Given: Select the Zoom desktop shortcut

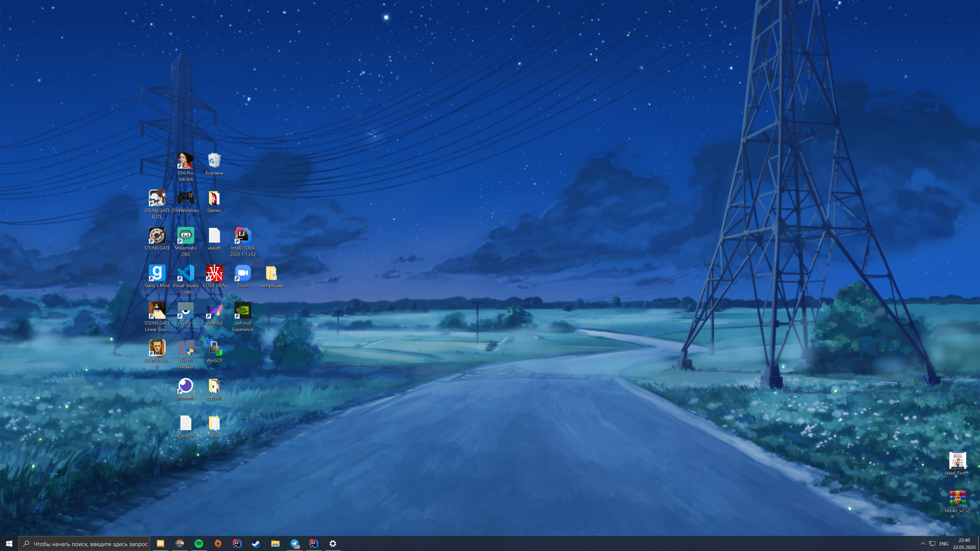Looking at the screenshot, I should point(243,276).
